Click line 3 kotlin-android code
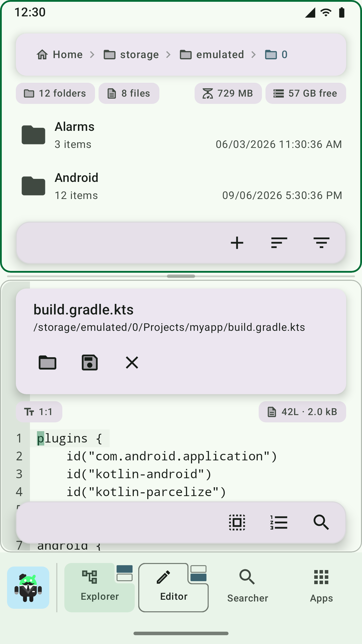362x644 pixels. click(x=139, y=474)
